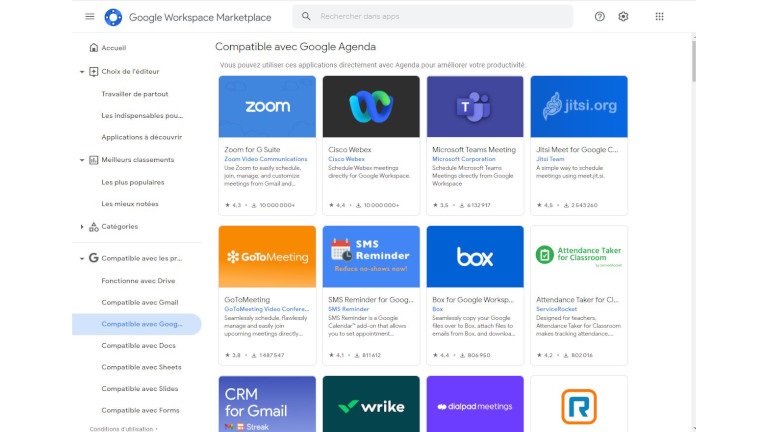The image size is (768, 432).
Task: Open the help question mark icon
Action: pyautogui.click(x=600, y=17)
